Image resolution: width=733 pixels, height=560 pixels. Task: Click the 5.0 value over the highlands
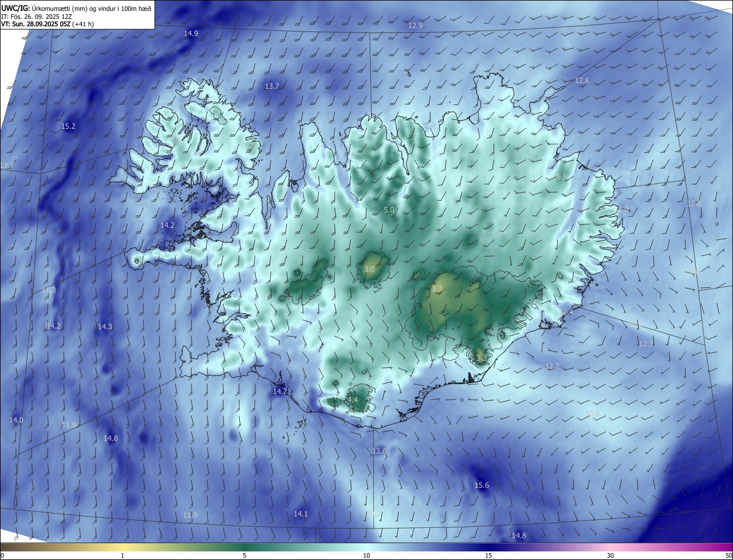(389, 210)
